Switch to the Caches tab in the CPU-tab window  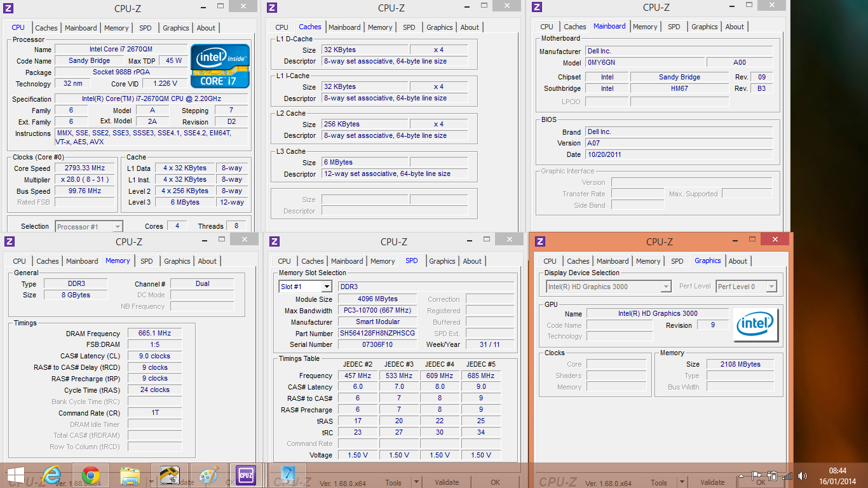coord(46,28)
